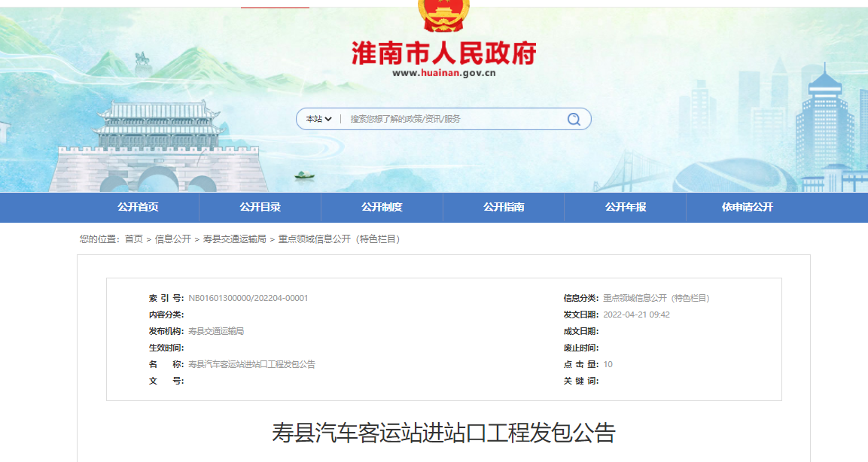Open the 公开年报 section

point(625,207)
